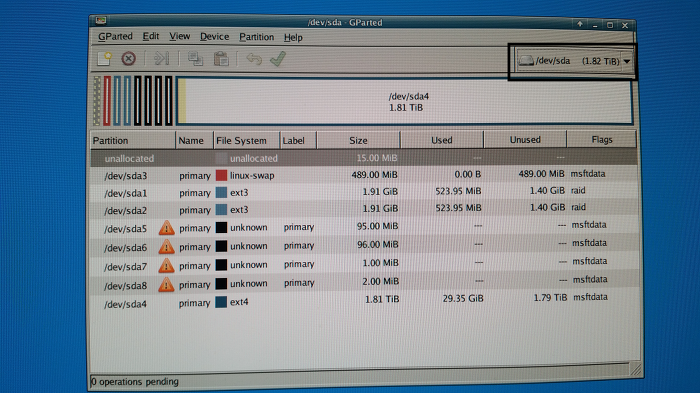The height and width of the screenshot is (393, 700).
Task: Select the /dev/sda3 partition row
Action: [363, 175]
